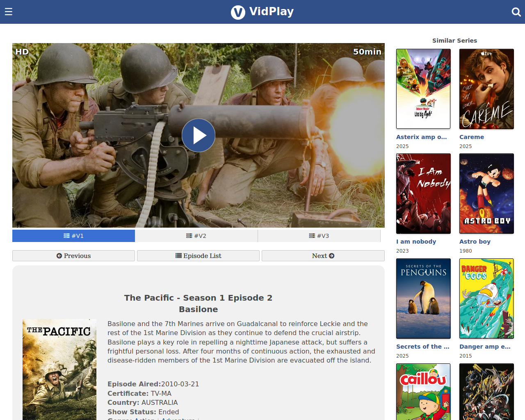525x420 pixels.
Task: Click the Basilone episode title
Action: click(198, 309)
